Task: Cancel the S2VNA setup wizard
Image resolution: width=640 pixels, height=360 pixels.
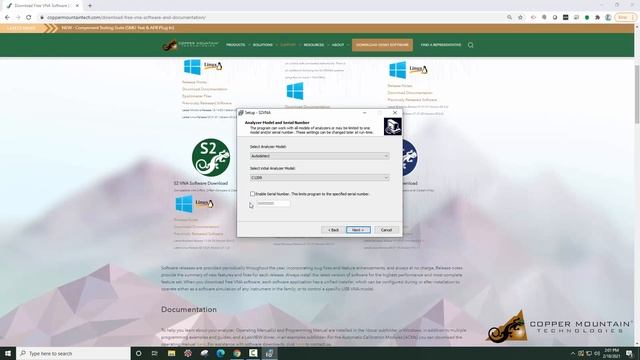Action: (x=386, y=230)
